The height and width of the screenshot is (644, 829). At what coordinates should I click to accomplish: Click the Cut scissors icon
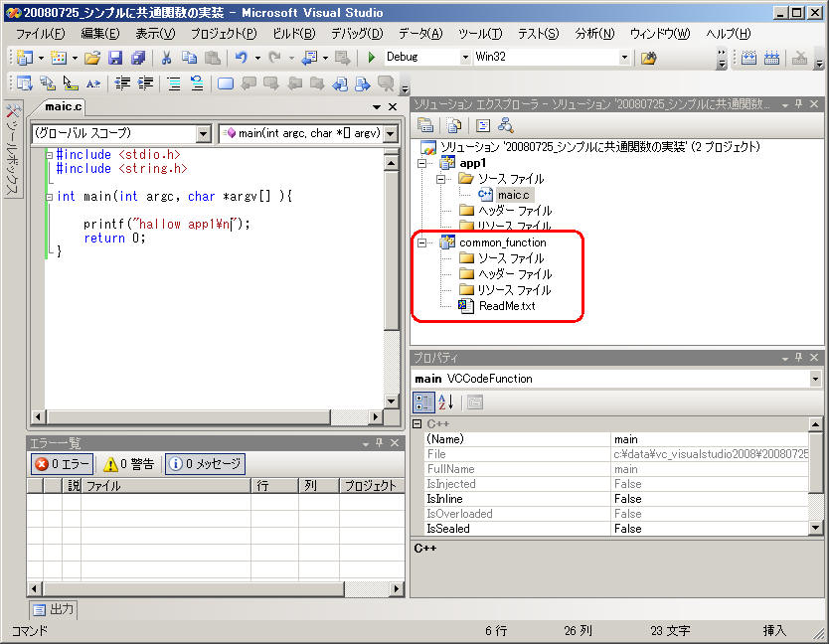[x=167, y=58]
